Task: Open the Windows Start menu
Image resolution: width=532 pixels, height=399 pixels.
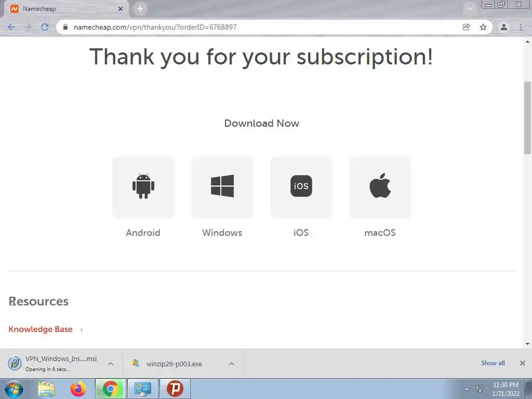Action: pyautogui.click(x=14, y=389)
